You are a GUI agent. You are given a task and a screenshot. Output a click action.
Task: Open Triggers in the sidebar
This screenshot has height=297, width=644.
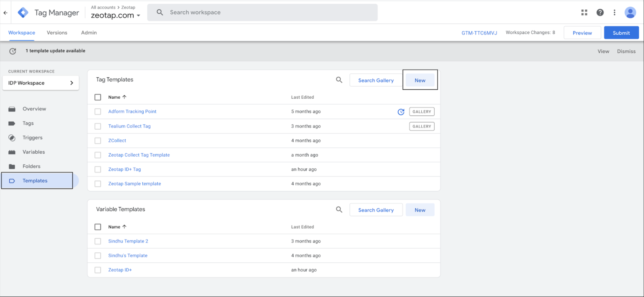click(x=33, y=138)
